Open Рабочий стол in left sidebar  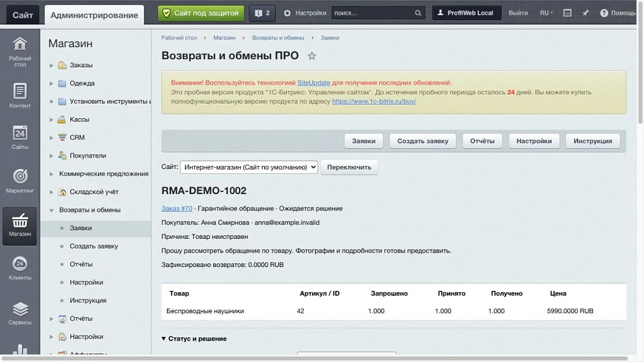(x=19, y=52)
